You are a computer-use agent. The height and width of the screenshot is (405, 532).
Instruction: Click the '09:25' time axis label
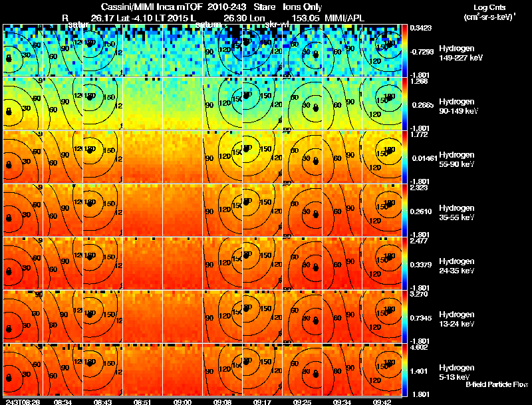(302, 402)
